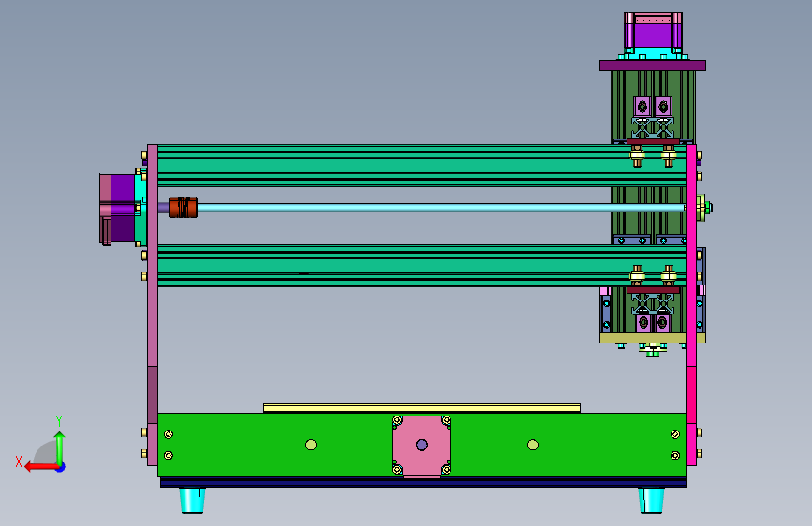
Task: Pick the top-left mounting screw of the pink motor
Action: 398,420
